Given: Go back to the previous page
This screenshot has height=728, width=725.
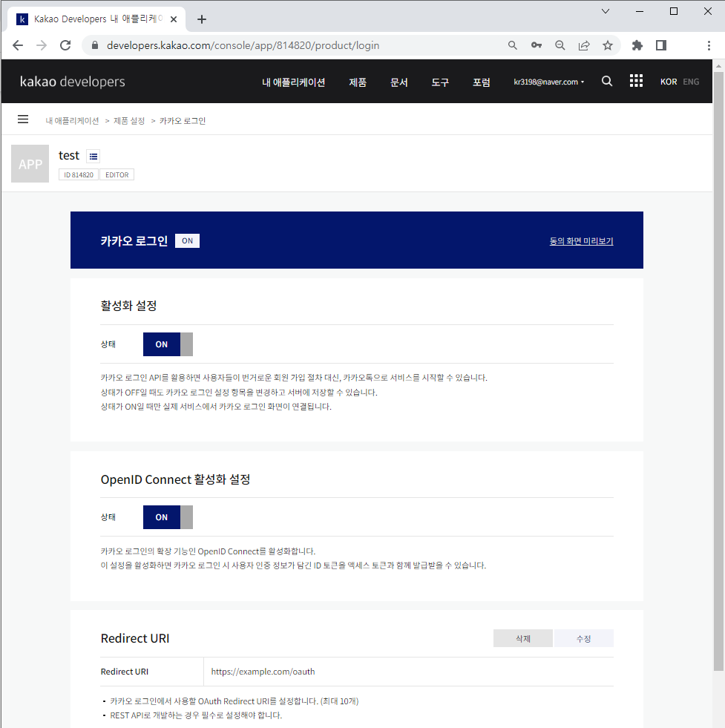Looking at the screenshot, I should coord(18,45).
